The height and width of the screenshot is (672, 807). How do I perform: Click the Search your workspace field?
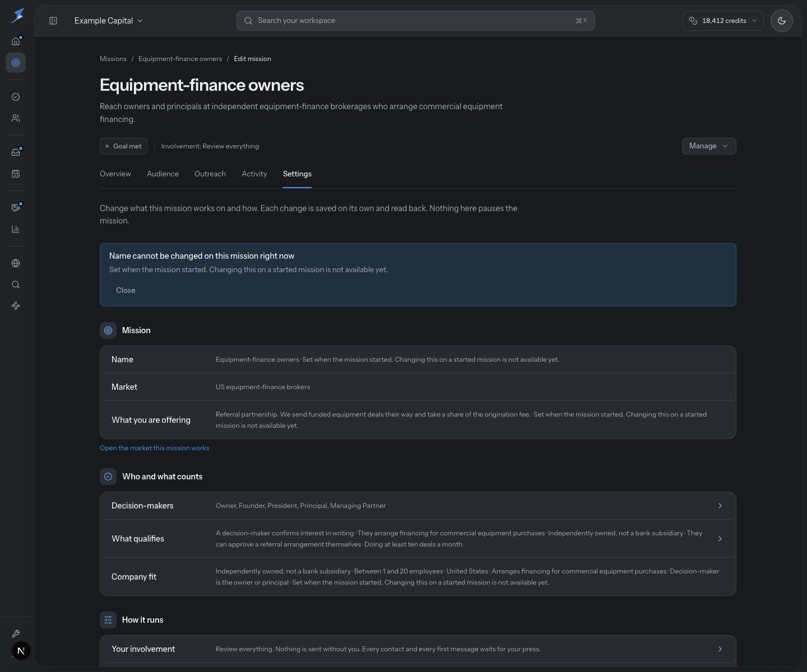[415, 21]
